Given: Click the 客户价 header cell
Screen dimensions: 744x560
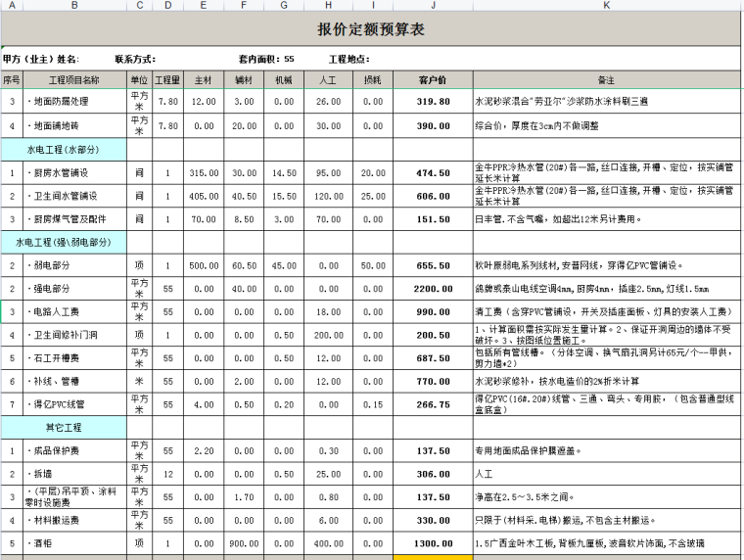Looking at the screenshot, I should pyautogui.click(x=434, y=80).
